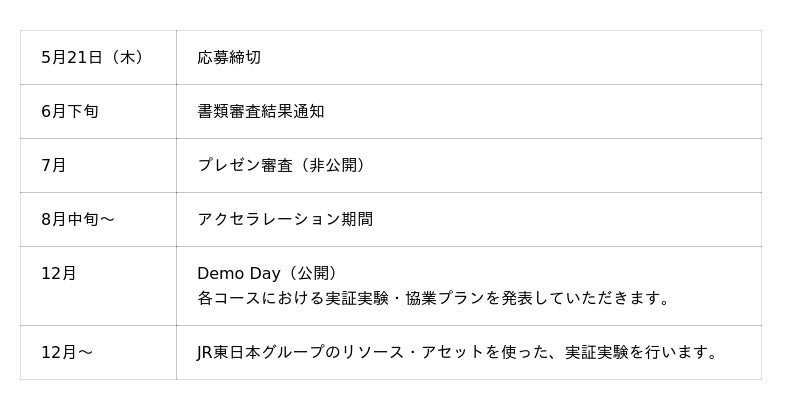The width and height of the screenshot is (800, 410).
Task: Click the （木） weekday marker
Action: (x=125, y=58)
